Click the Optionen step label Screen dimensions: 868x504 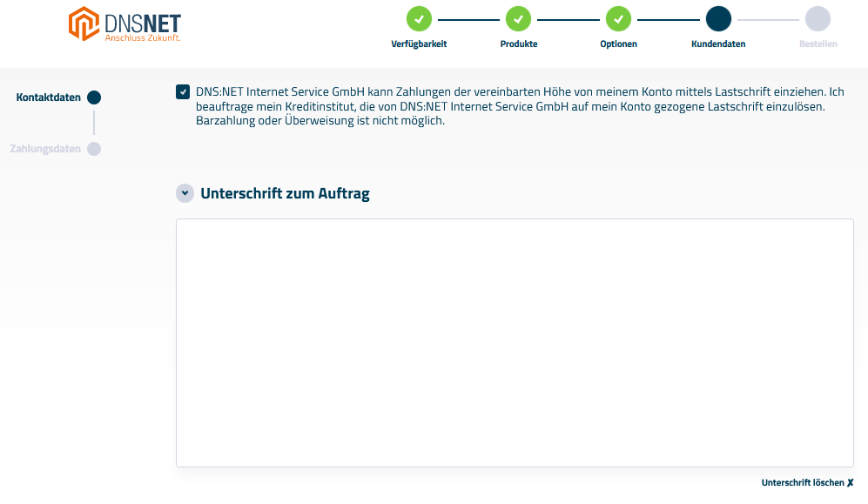click(x=618, y=44)
